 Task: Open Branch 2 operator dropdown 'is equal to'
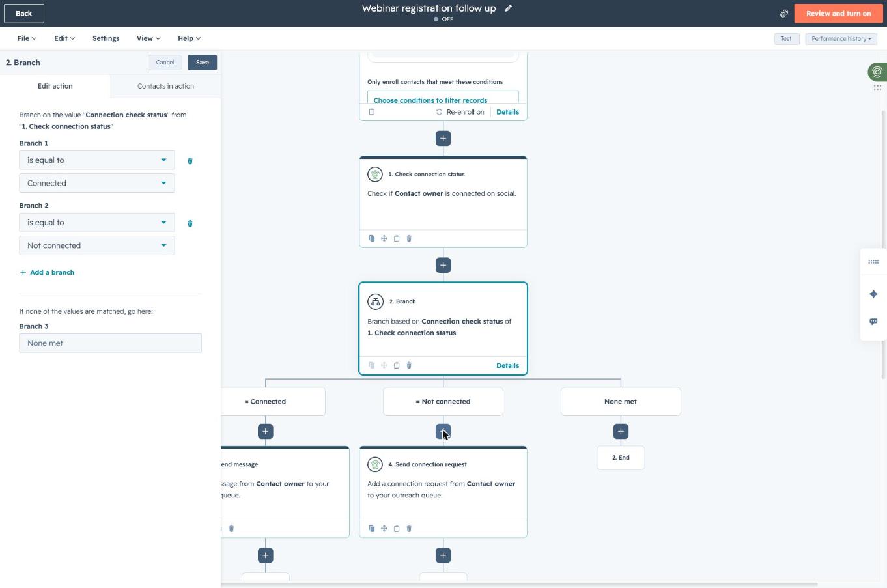(97, 223)
